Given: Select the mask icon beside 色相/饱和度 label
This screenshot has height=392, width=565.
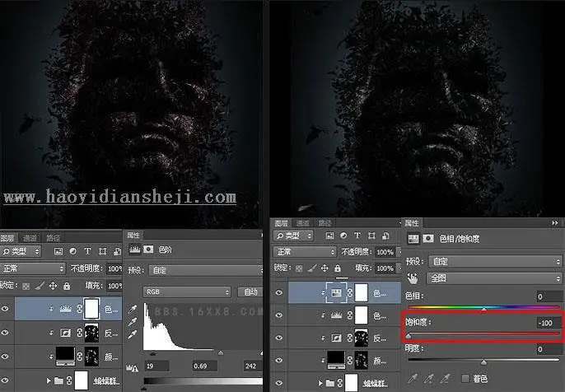Looking at the screenshot, I should [428, 239].
